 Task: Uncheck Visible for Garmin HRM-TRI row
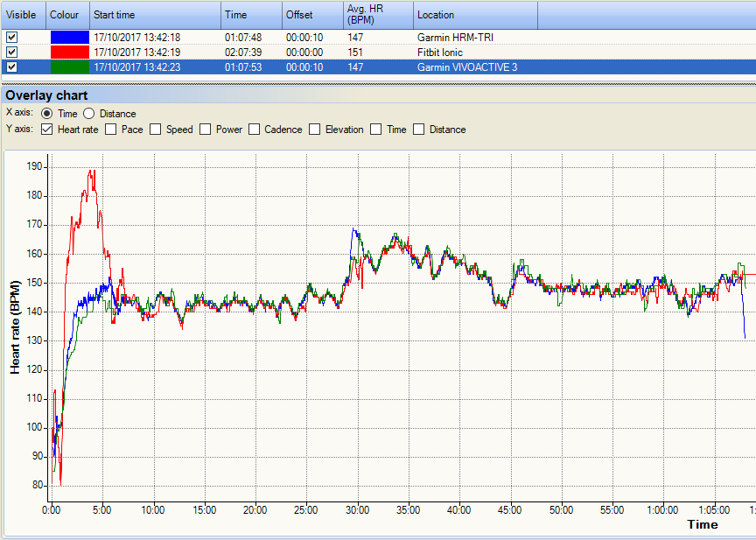(x=11, y=37)
